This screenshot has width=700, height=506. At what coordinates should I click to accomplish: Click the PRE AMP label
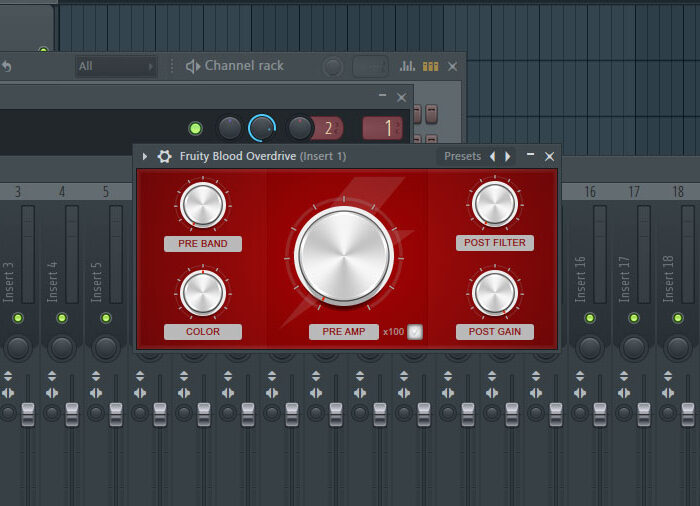pos(344,332)
